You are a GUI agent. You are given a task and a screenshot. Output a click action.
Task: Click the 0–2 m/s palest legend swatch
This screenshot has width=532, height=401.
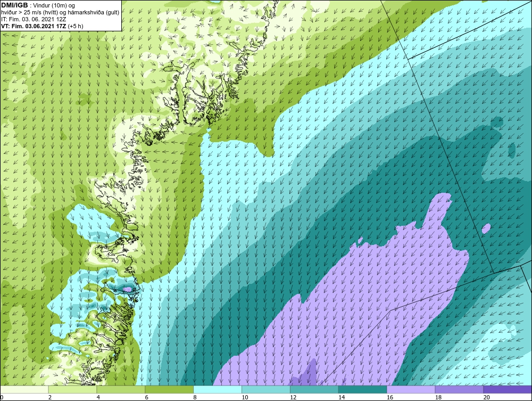click(x=24, y=389)
